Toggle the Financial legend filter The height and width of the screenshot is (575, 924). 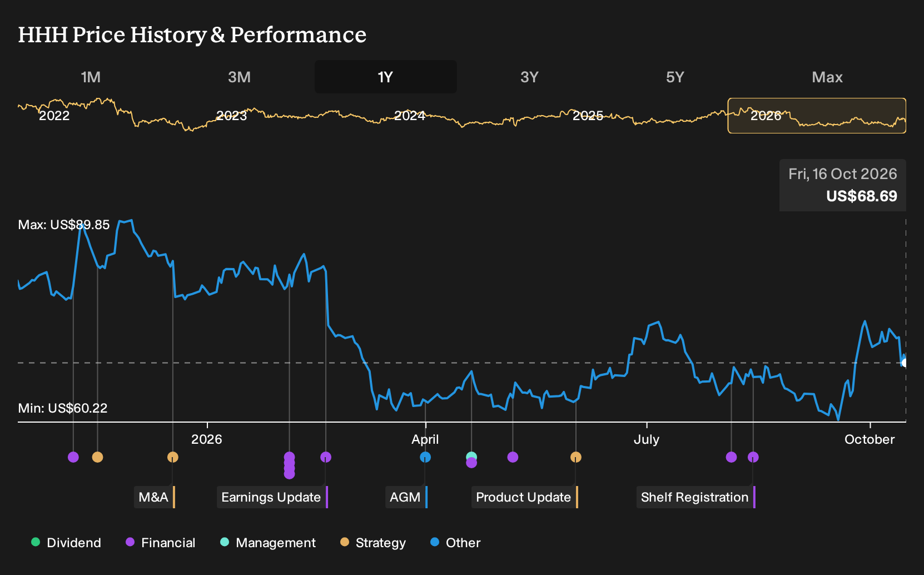point(161,543)
